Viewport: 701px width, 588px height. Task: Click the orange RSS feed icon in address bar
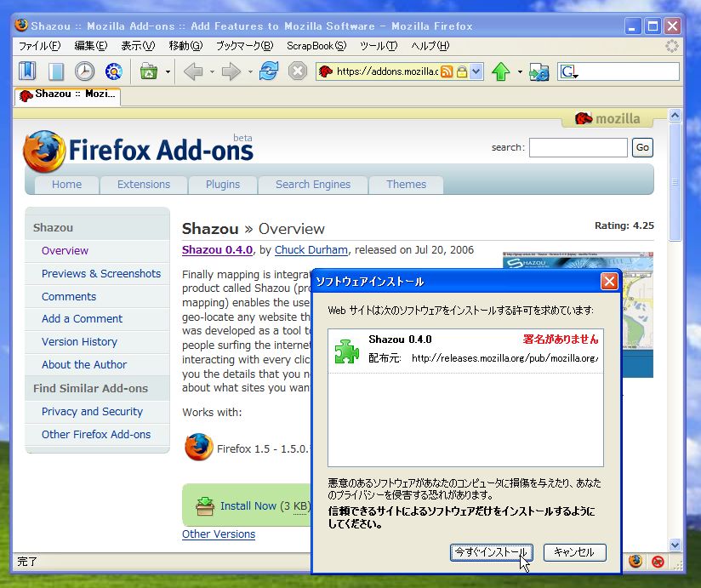447,71
